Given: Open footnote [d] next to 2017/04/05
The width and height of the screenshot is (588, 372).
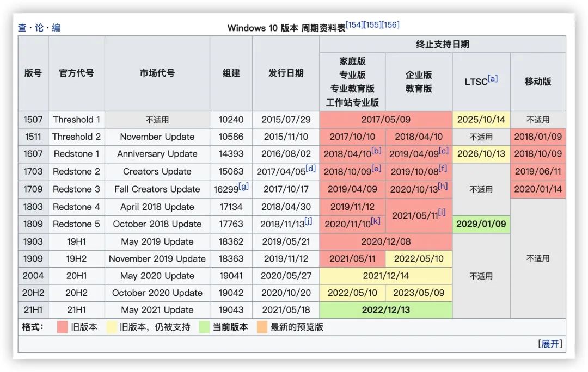Looking at the screenshot, I should (x=310, y=168).
